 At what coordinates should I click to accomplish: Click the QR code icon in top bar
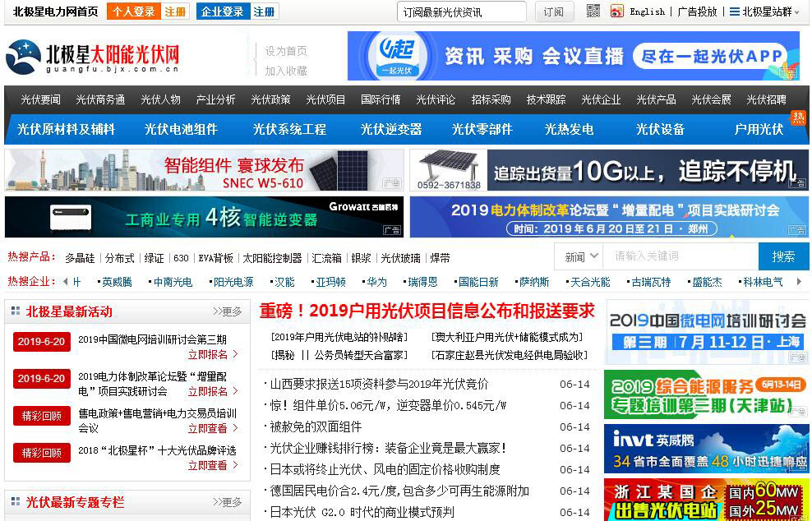click(593, 12)
